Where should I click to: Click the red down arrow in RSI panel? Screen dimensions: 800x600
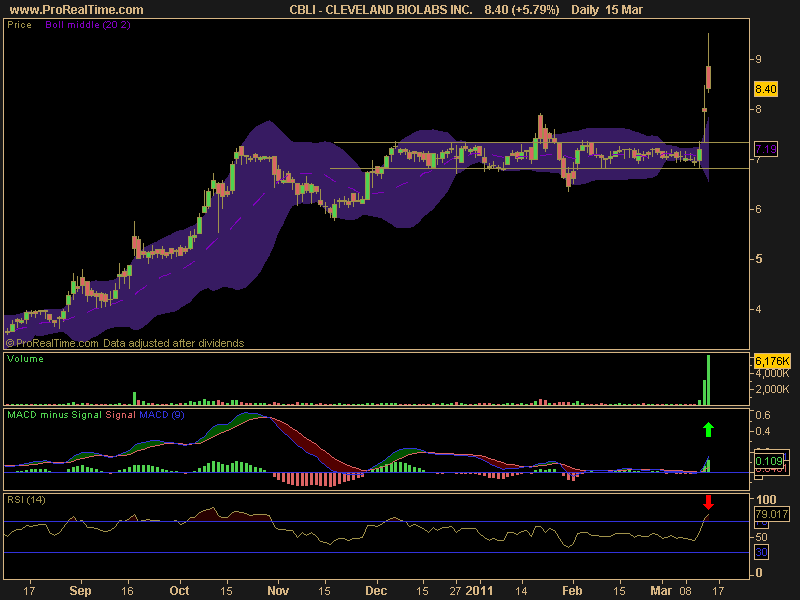708,502
